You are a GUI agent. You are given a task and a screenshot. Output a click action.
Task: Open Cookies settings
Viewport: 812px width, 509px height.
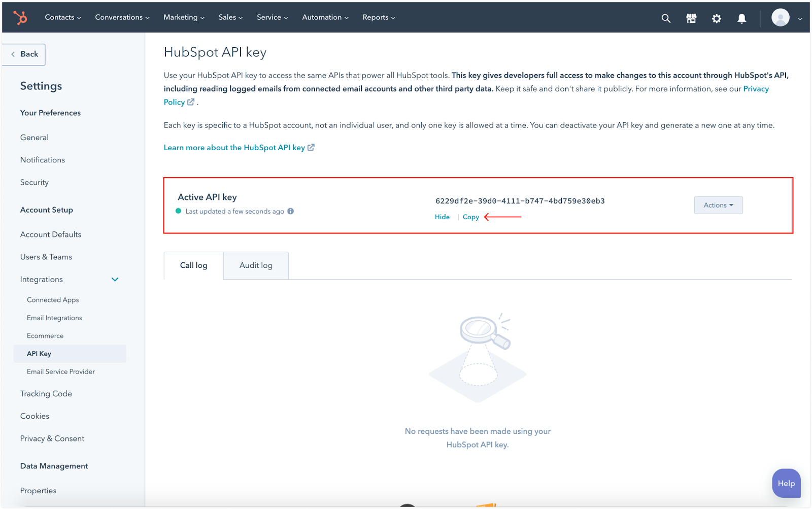click(x=35, y=416)
